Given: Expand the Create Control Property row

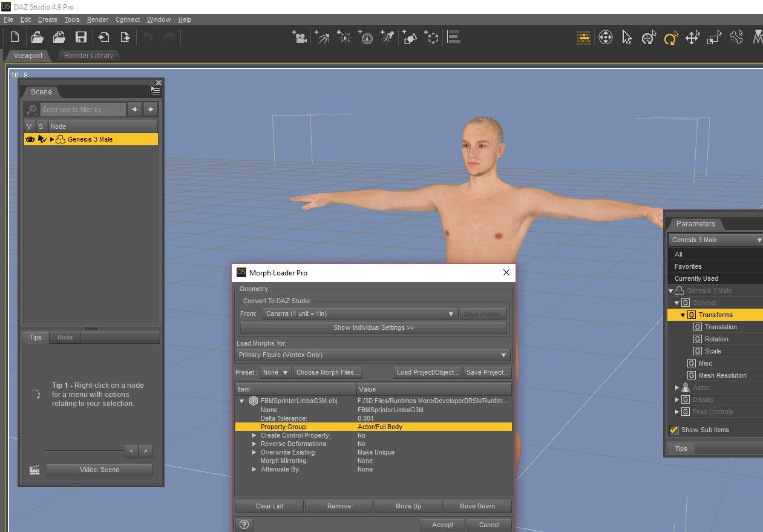Looking at the screenshot, I should (254, 435).
